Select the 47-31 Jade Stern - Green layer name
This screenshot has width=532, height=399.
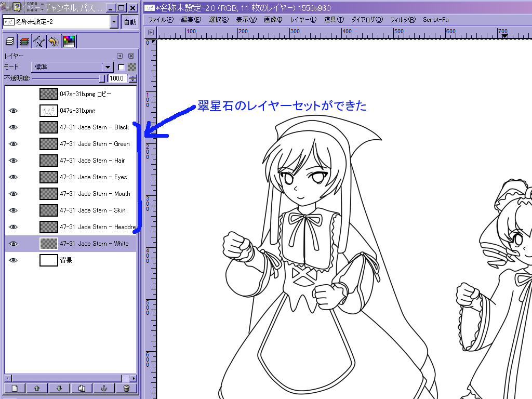pos(95,144)
